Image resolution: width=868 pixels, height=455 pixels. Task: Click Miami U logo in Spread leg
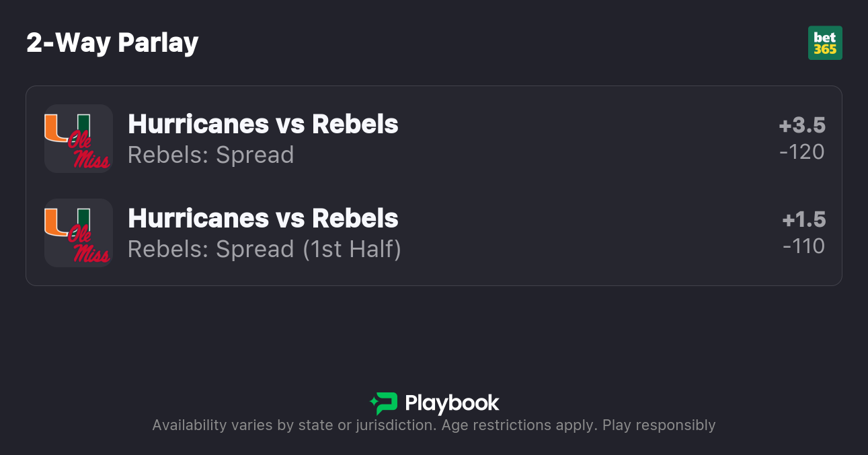click(67, 126)
